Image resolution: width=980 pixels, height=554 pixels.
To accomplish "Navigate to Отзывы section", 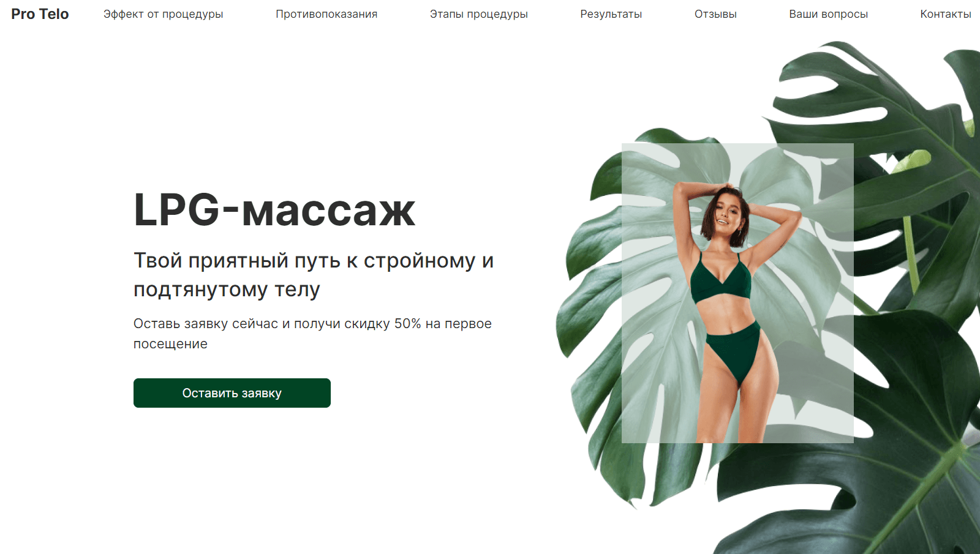I will click(715, 14).
